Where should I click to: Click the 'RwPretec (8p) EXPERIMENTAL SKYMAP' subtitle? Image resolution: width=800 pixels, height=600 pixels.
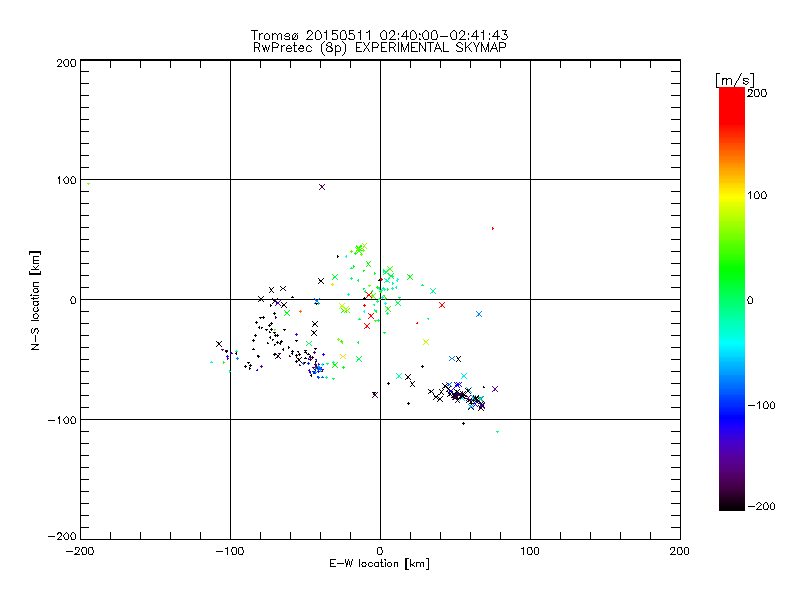coord(380,48)
